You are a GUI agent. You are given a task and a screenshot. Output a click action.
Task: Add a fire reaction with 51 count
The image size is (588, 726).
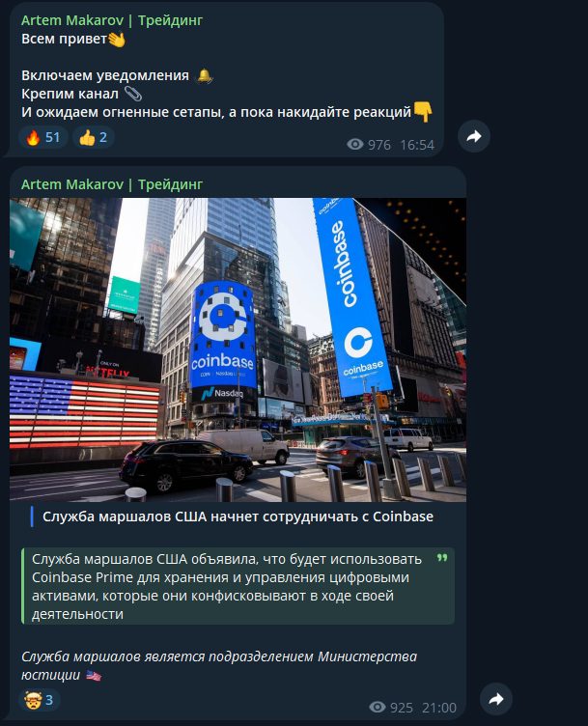(43, 137)
